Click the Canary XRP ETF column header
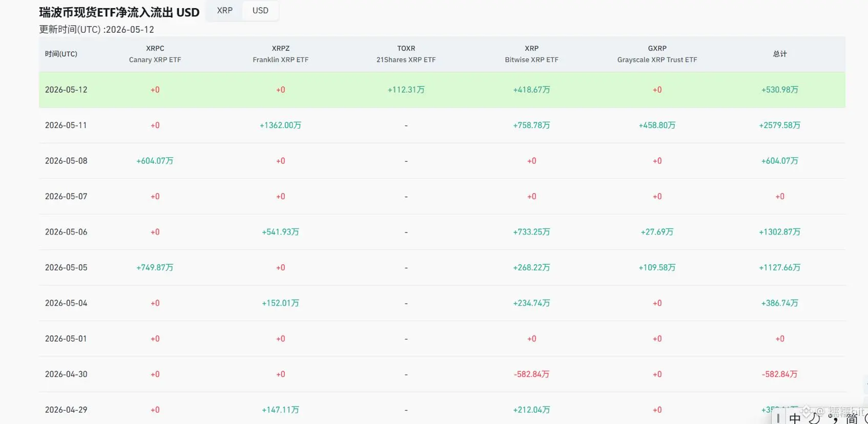 click(155, 54)
